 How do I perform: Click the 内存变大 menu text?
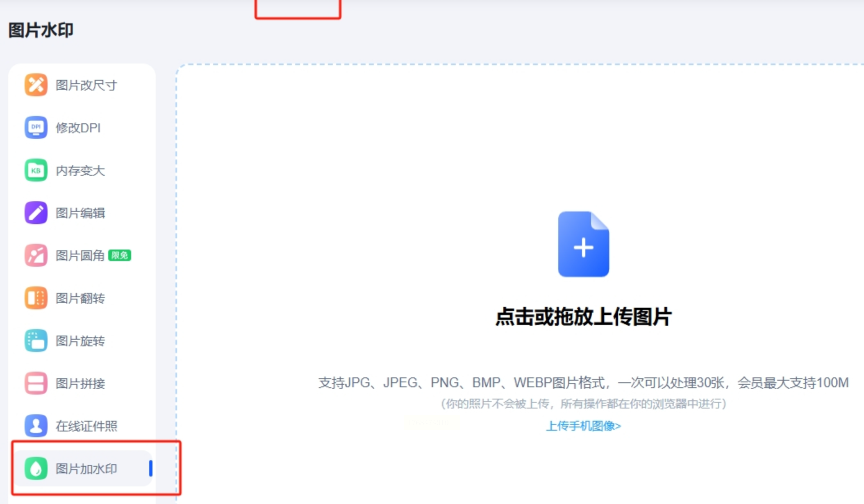click(x=80, y=170)
